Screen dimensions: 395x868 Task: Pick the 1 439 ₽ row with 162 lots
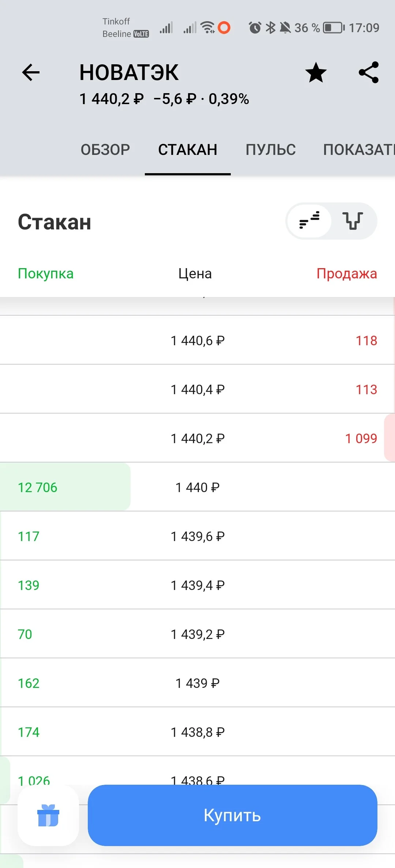pyautogui.click(x=197, y=683)
